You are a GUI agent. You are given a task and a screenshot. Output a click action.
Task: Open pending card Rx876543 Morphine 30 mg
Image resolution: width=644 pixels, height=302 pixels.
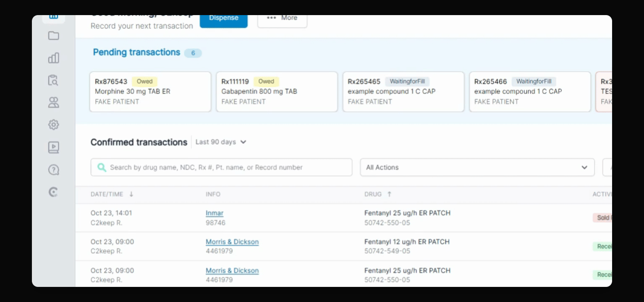(x=150, y=92)
